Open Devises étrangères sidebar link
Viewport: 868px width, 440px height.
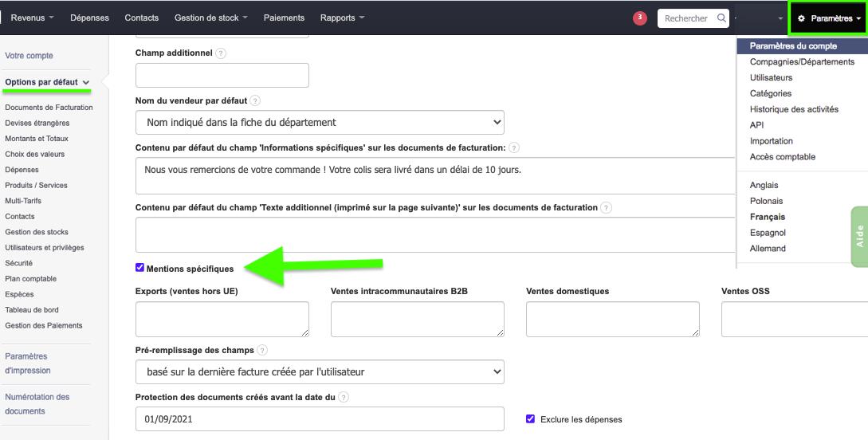pyautogui.click(x=37, y=123)
